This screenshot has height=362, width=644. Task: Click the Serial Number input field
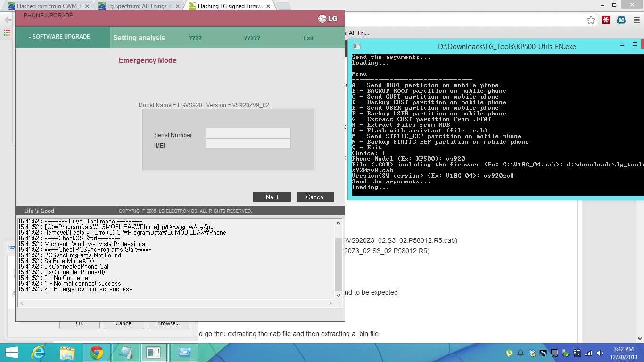click(x=248, y=133)
